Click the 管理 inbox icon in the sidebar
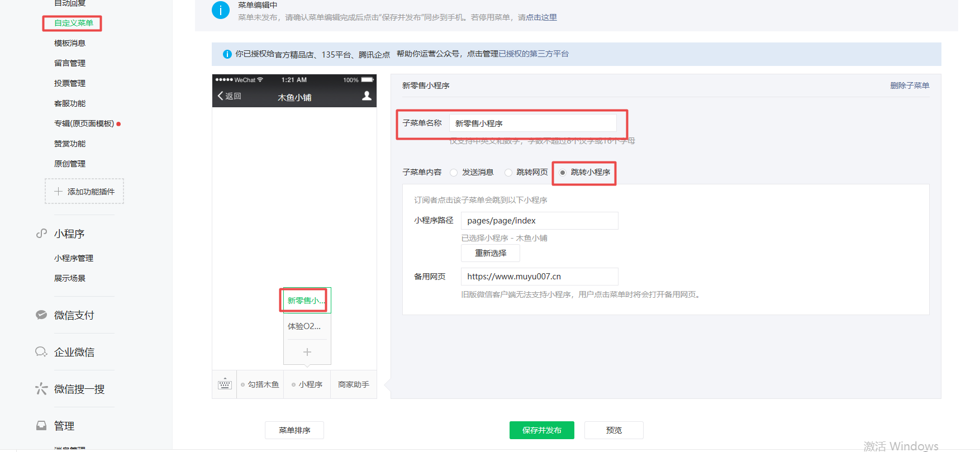 (x=41, y=426)
